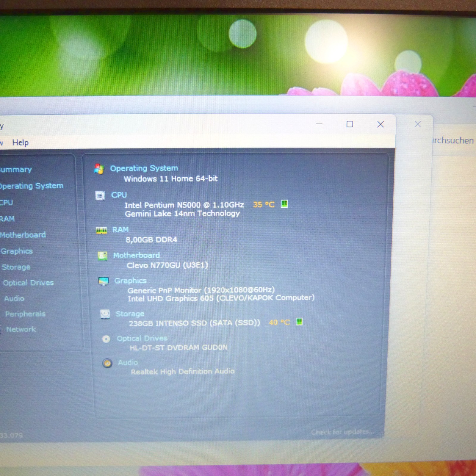
Task: Click the text Gemini Lake 14nm Technology
Action: tap(182, 214)
